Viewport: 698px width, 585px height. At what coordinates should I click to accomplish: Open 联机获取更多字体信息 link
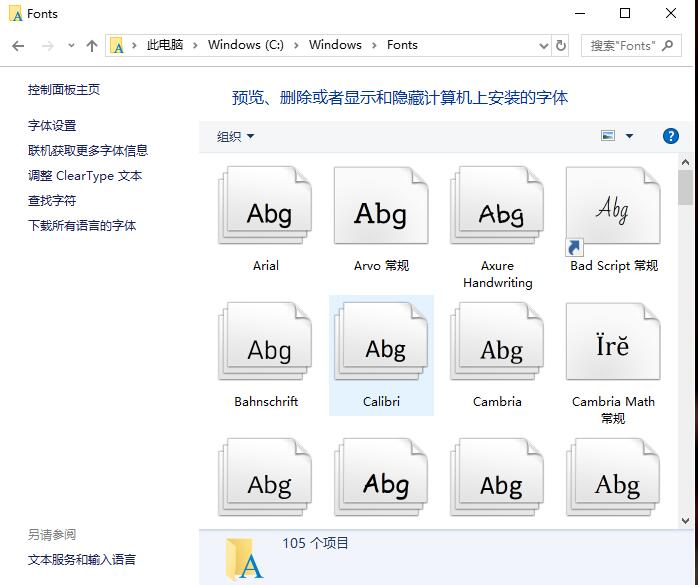coord(88,150)
